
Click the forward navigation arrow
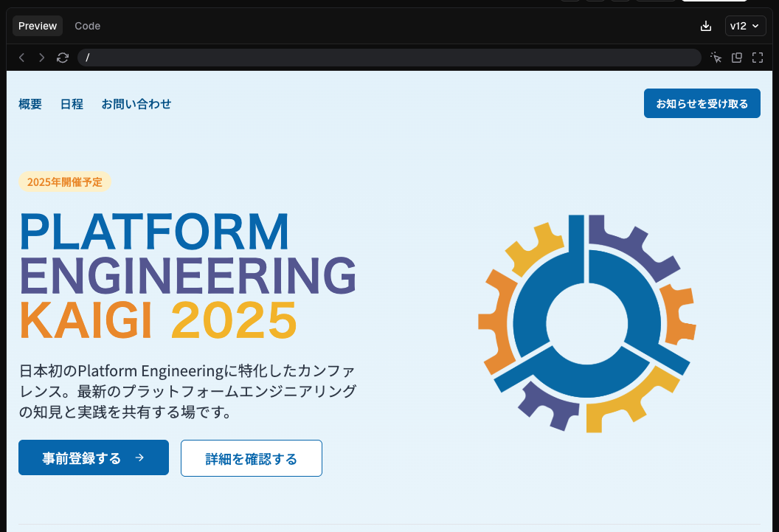point(42,57)
